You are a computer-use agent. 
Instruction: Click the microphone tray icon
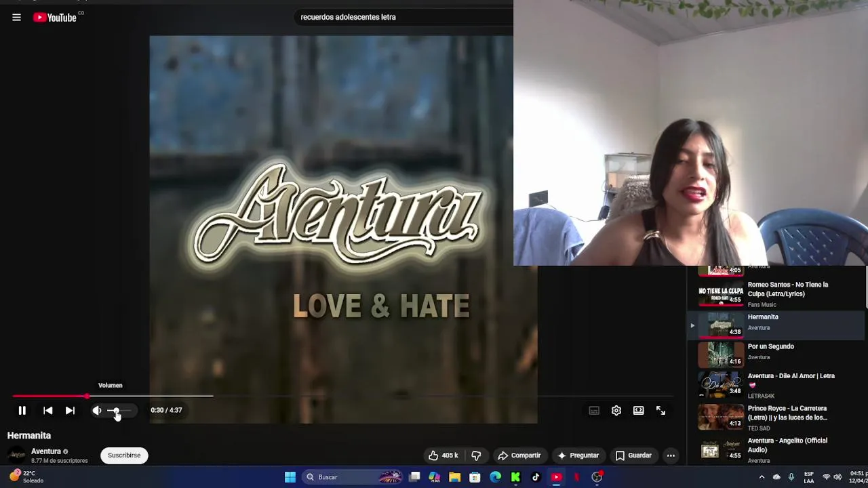point(791,477)
